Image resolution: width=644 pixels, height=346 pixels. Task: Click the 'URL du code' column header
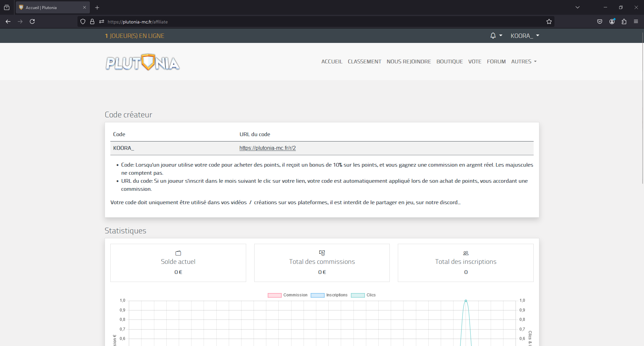[x=255, y=134]
